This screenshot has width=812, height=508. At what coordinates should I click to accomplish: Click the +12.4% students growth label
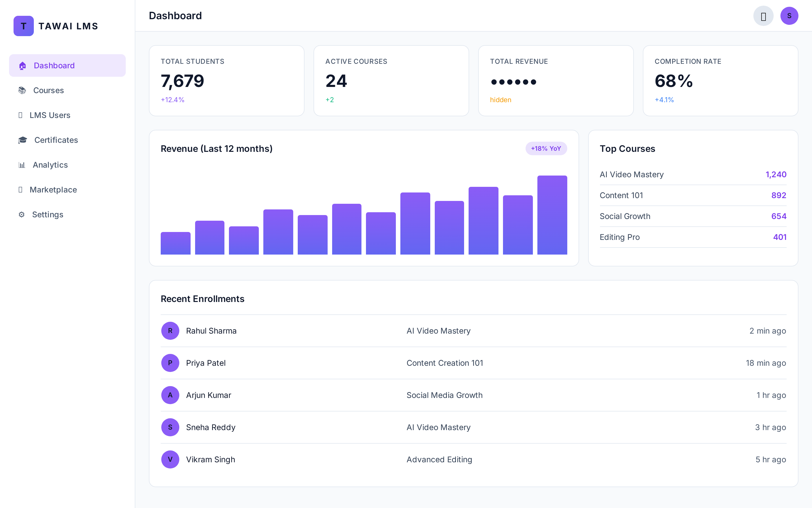[x=173, y=100]
